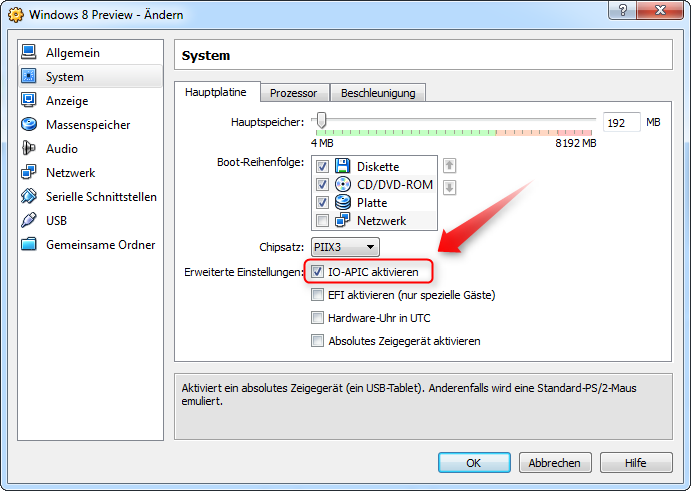This screenshot has height=491, width=691.
Task: Open USB settings category
Action: click(90, 220)
